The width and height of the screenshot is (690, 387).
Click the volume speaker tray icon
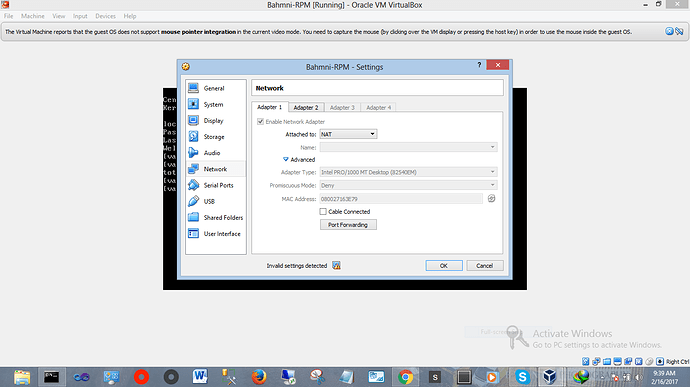pyautogui.click(x=638, y=377)
